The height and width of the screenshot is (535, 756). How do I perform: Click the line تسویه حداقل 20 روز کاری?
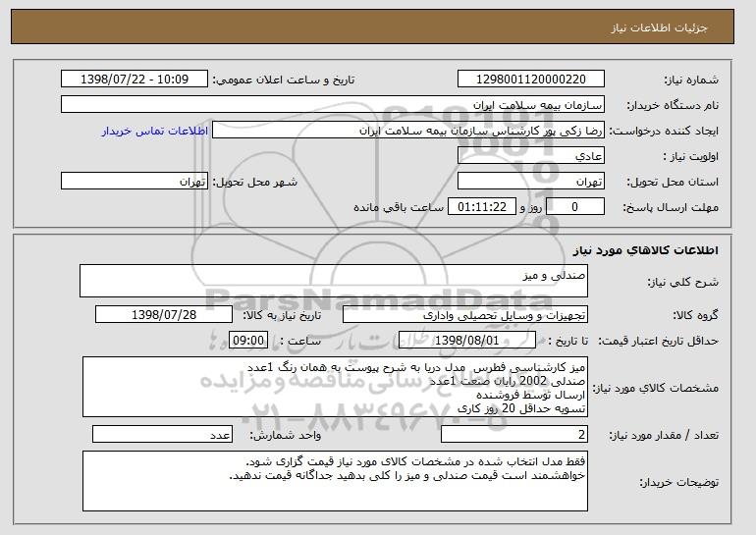point(521,408)
